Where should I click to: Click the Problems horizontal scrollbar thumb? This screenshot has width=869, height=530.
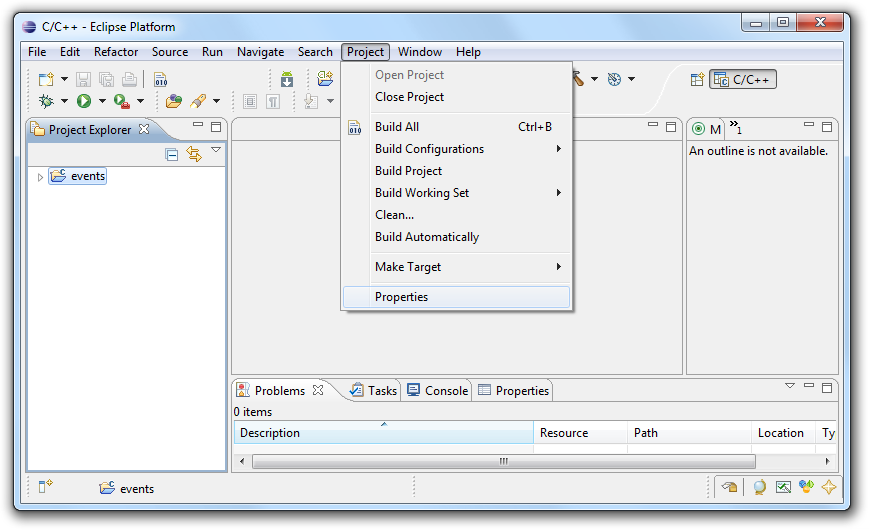(504, 461)
